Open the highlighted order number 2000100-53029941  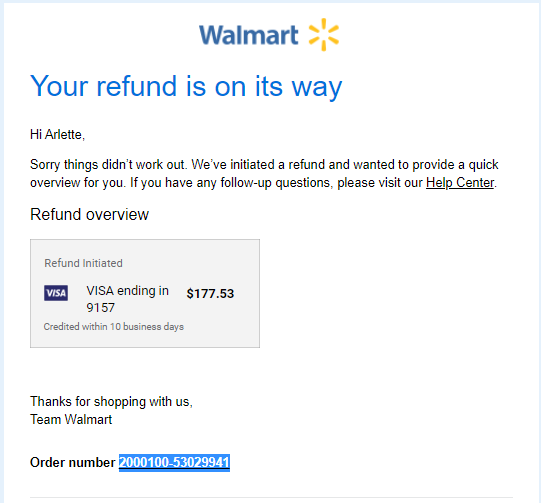coord(174,462)
